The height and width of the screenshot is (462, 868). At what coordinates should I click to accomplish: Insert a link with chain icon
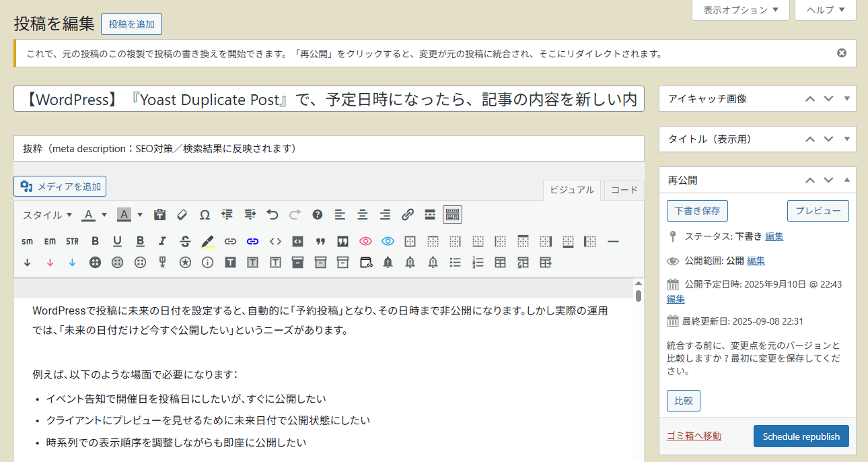click(x=408, y=215)
